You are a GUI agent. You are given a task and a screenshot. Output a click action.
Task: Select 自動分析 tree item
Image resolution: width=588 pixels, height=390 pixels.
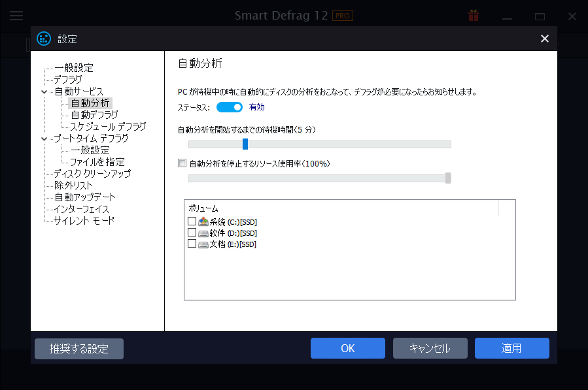click(90, 103)
